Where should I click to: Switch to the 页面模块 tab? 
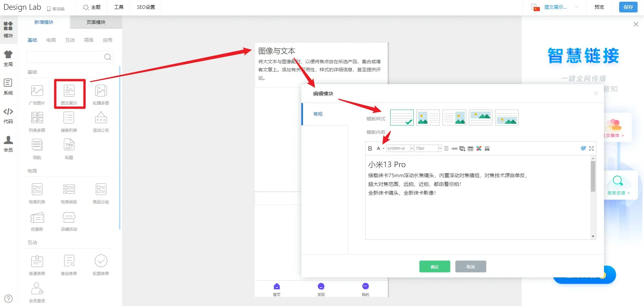pyautogui.click(x=96, y=22)
